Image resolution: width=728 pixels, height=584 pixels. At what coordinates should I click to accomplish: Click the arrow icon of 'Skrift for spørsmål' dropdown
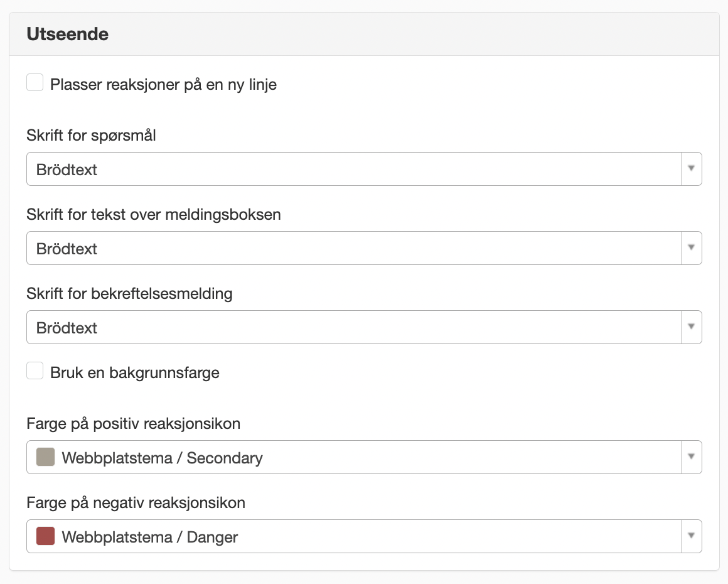pyautogui.click(x=692, y=168)
